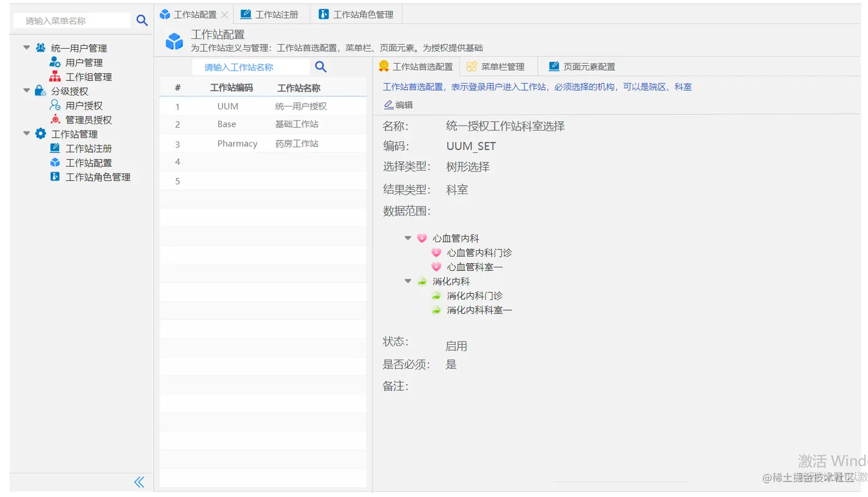Click the 工作站名称 column header
This screenshot has height=497, width=868.
(x=299, y=88)
